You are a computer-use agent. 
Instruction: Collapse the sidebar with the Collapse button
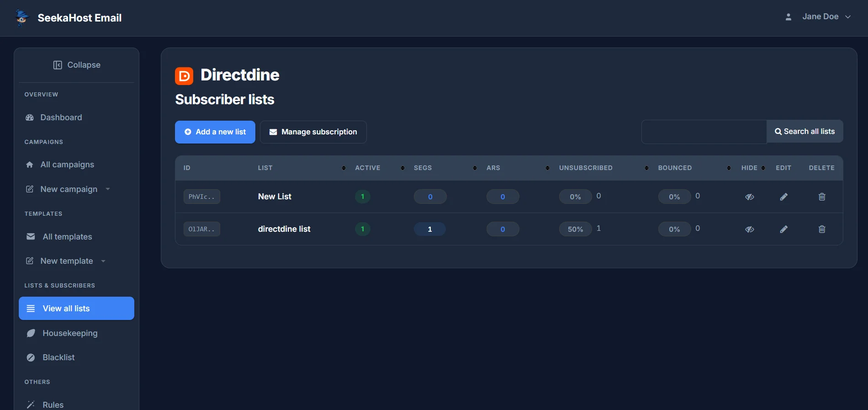coord(76,65)
